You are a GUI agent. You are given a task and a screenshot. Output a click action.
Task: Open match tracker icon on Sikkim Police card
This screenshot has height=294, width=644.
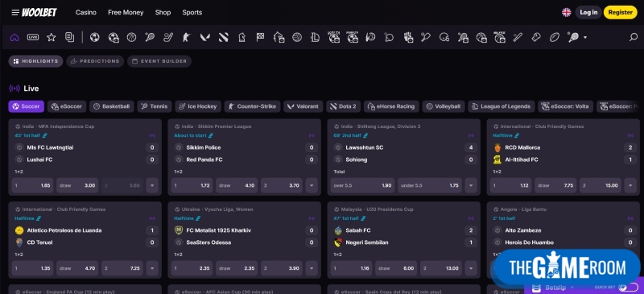[312, 135]
